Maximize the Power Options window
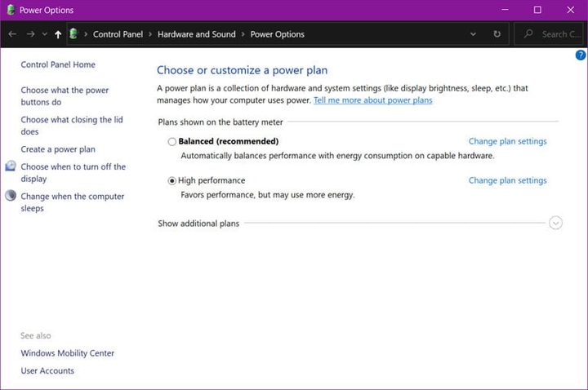This screenshot has width=588, height=390. [x=537, y=10]
